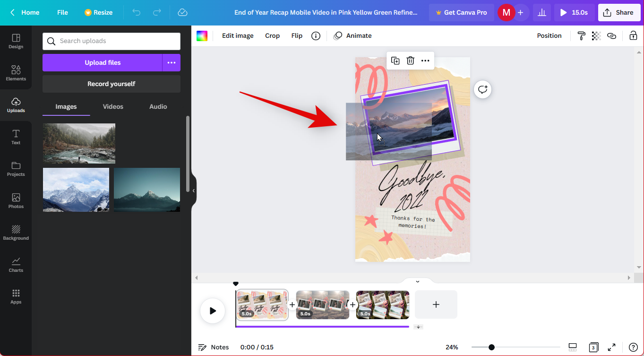Open the 24% zoom level menu

coord(452,347)
